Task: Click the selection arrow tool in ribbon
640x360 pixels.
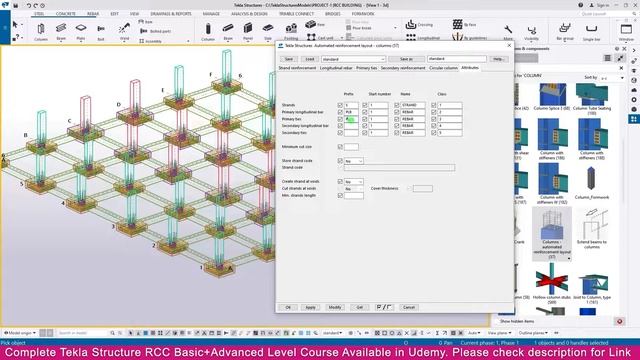Action: pyautogui.click(x=15, y=24)
